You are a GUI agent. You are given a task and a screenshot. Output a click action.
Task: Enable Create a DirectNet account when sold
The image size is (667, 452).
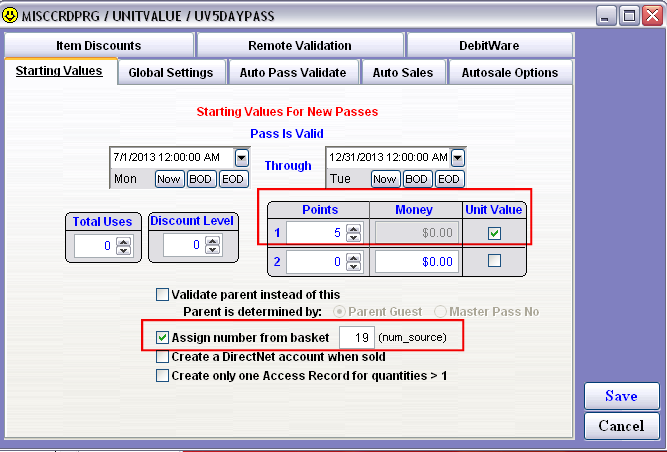pyautogui.click(x=162, y=356)
